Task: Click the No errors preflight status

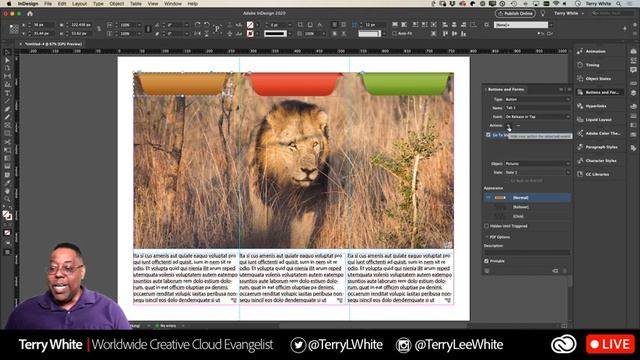Action: (x=166, y=326)
